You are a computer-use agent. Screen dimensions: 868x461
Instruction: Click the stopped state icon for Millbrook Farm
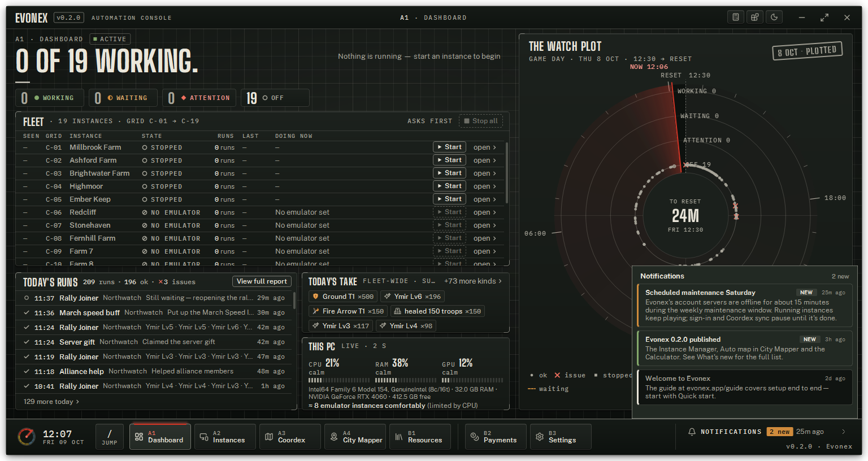pyautogui.click(x=145, y=147)
